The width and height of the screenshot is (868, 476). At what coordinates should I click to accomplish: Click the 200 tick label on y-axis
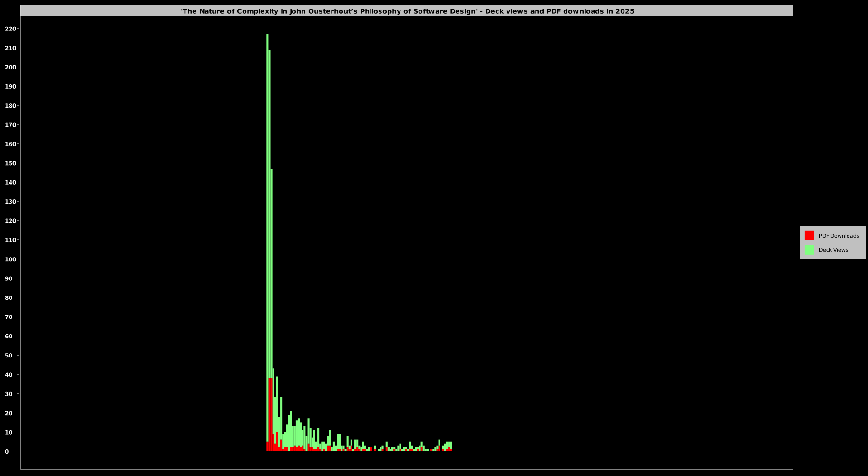(x=10, y=67)
